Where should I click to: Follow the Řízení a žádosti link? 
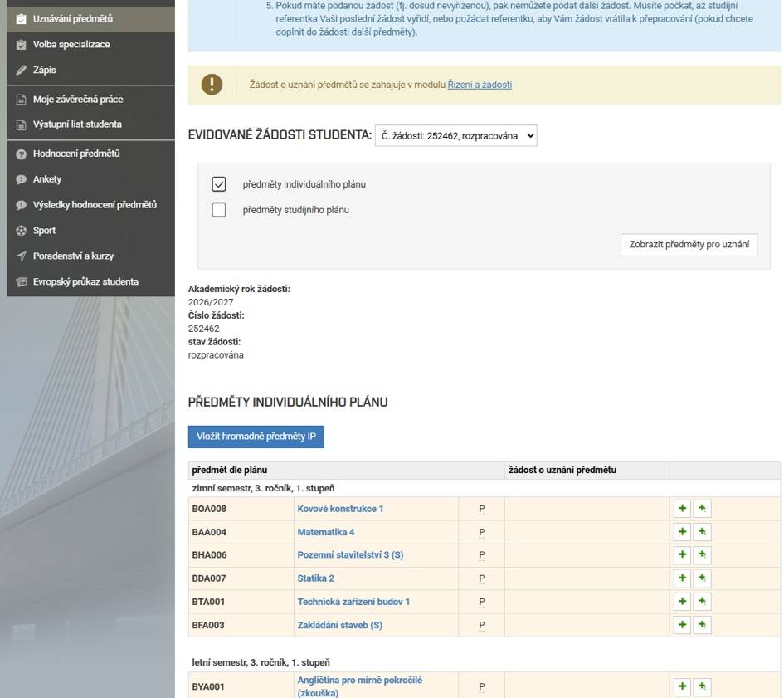click(x=480, y=85)
